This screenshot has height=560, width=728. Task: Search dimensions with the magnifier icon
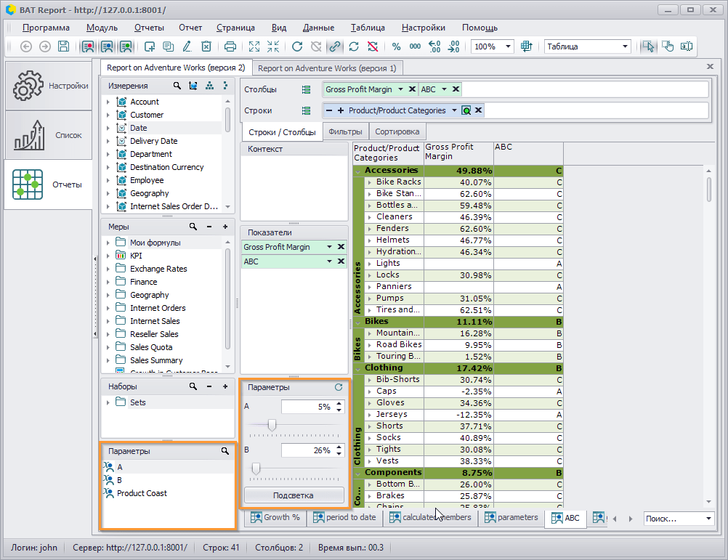177,86
